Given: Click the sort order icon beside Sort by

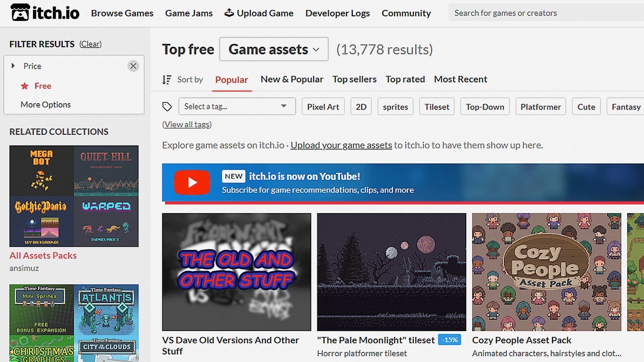Looking at the screenshot, I should point(167,79).
